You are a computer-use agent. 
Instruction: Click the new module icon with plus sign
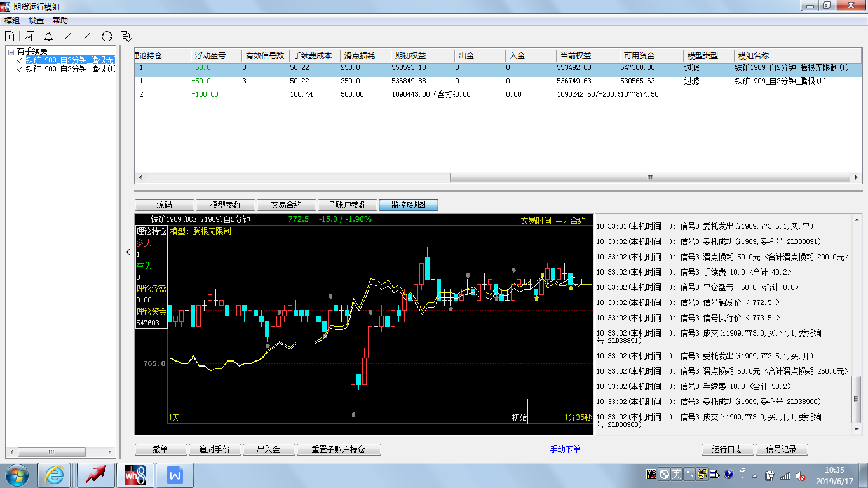pyautogui.click(x=10, y=36)
